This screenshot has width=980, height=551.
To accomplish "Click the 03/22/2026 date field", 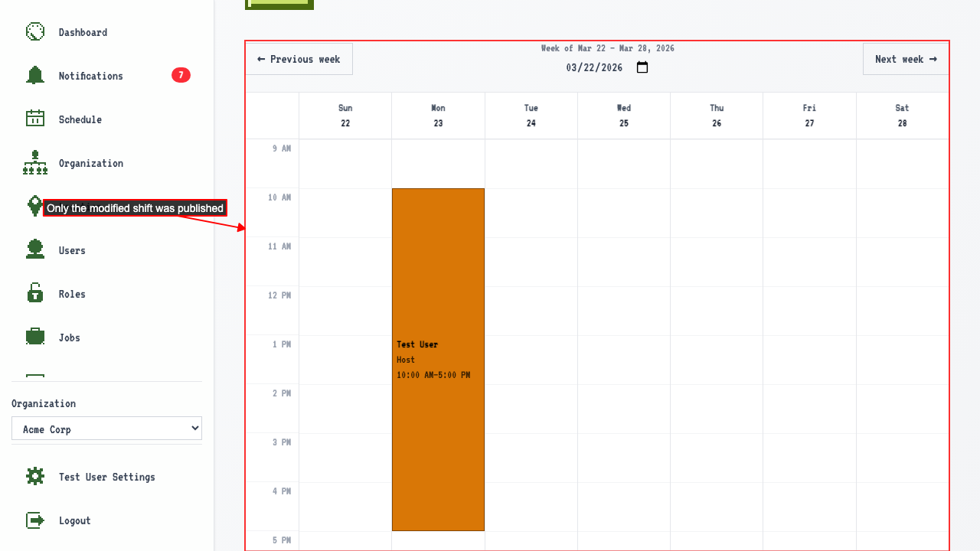I will click(x=609, y=67).
